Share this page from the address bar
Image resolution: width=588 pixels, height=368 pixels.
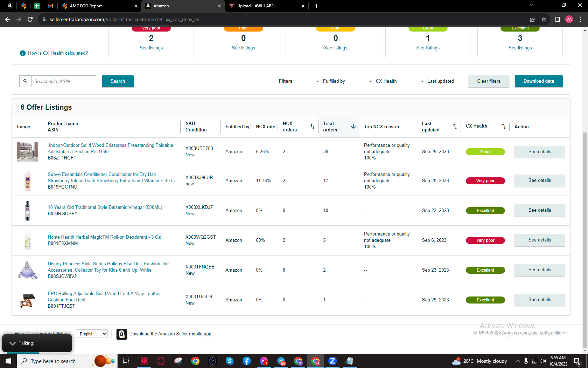533,19
